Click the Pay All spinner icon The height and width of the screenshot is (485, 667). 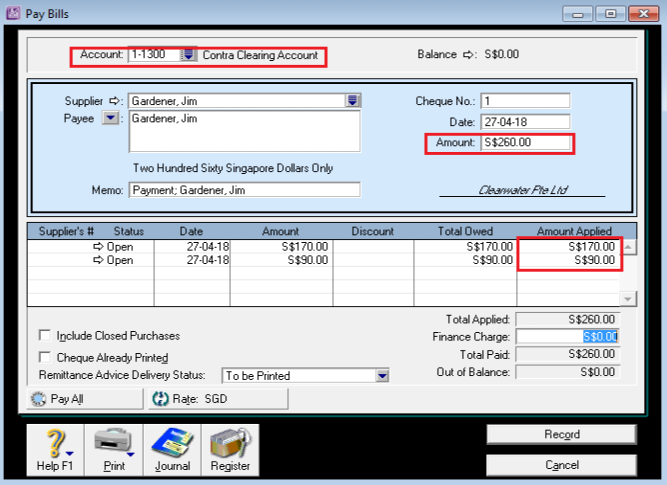(x=38, y=399)
